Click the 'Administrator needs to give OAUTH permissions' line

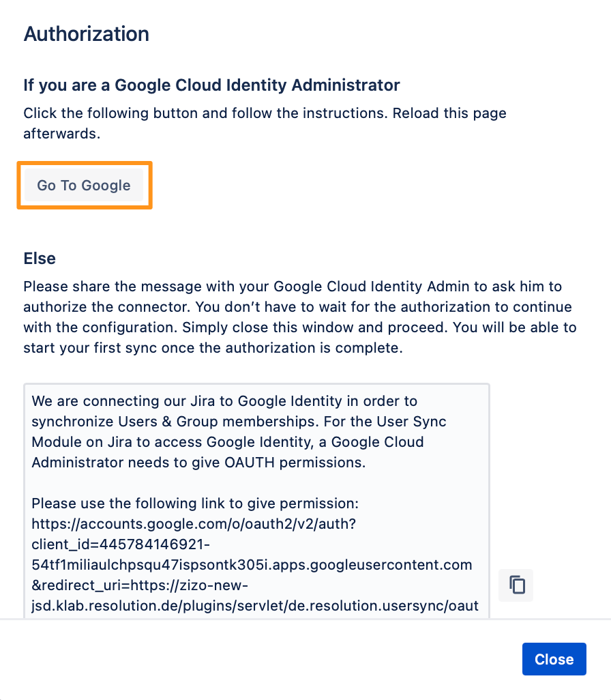tap(198, 462)
